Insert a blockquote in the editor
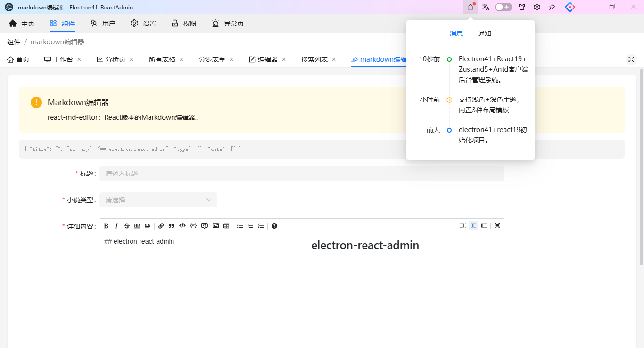 pos(172,226)
